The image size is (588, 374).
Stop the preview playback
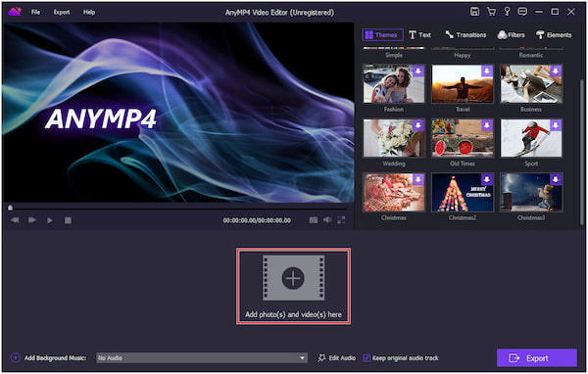pos(68,220)
